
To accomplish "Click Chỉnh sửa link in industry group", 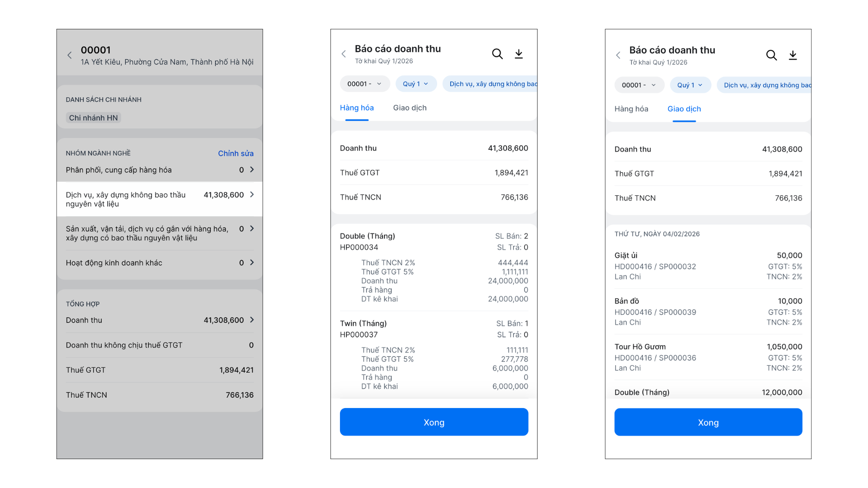I will pyautogui.click(x=236, y=154).
